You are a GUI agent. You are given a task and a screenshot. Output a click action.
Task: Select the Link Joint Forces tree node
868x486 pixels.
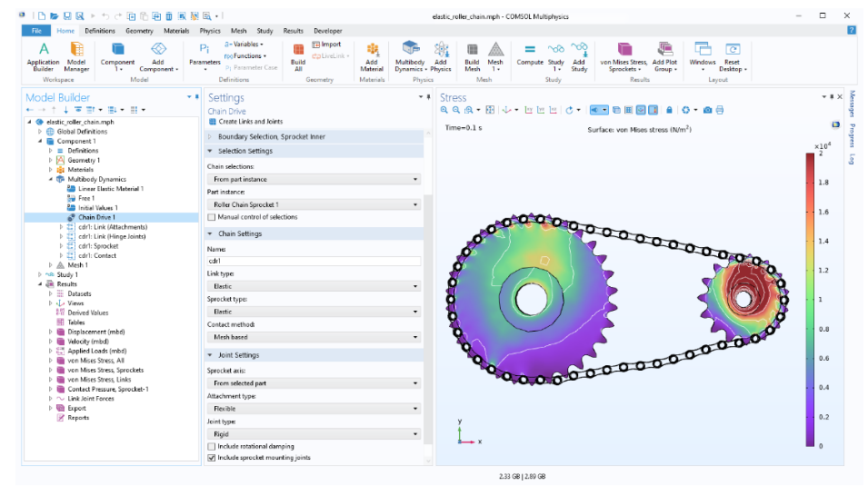91,399
